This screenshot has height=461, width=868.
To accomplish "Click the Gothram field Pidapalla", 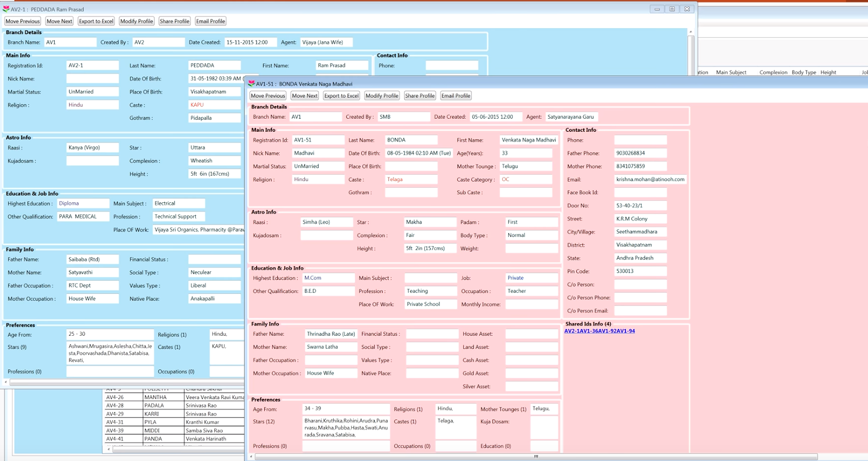I will tap(214, 118).
